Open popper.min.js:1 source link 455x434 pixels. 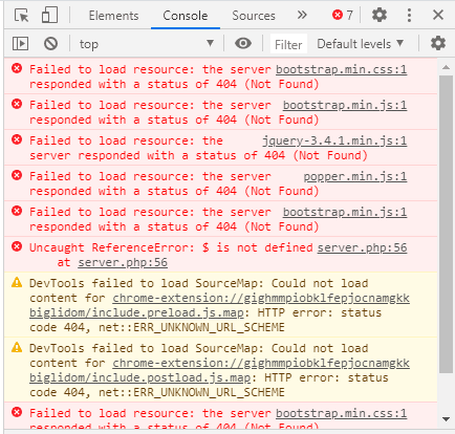point(355,176)
